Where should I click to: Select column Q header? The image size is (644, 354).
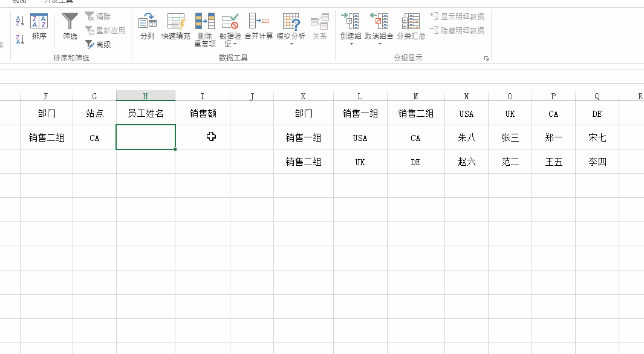click(x=597, y=96)
